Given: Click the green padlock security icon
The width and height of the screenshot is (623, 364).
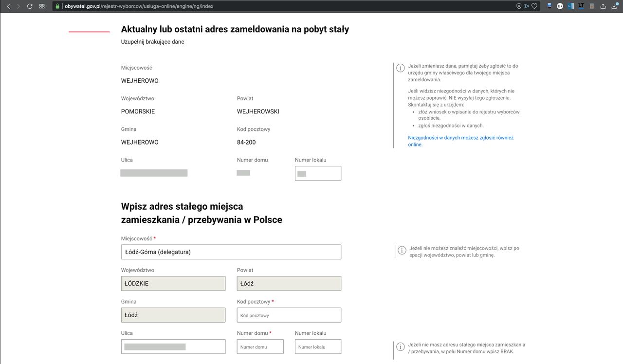Looking at the screenshot, I should click(x=57, y=6).
